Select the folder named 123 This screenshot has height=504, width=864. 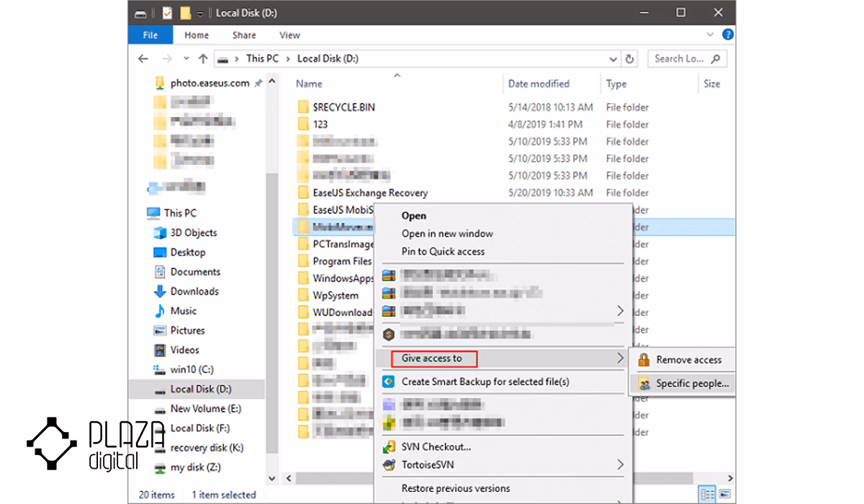[x=320, y=124]
